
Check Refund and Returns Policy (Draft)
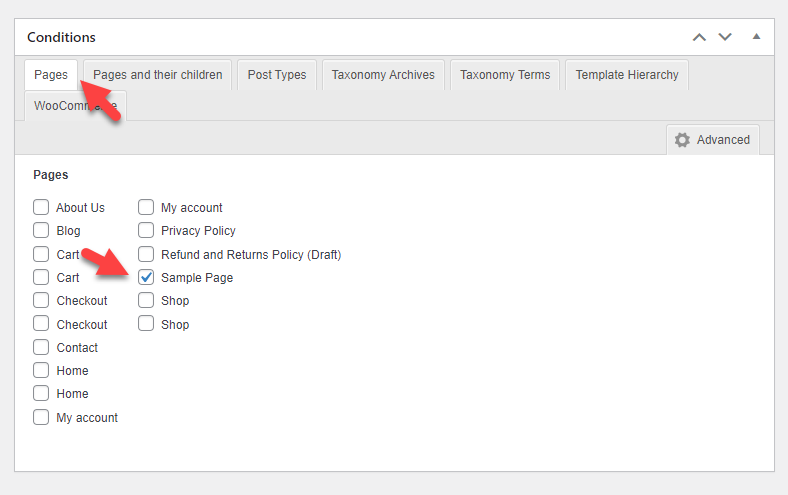(146, 254)
